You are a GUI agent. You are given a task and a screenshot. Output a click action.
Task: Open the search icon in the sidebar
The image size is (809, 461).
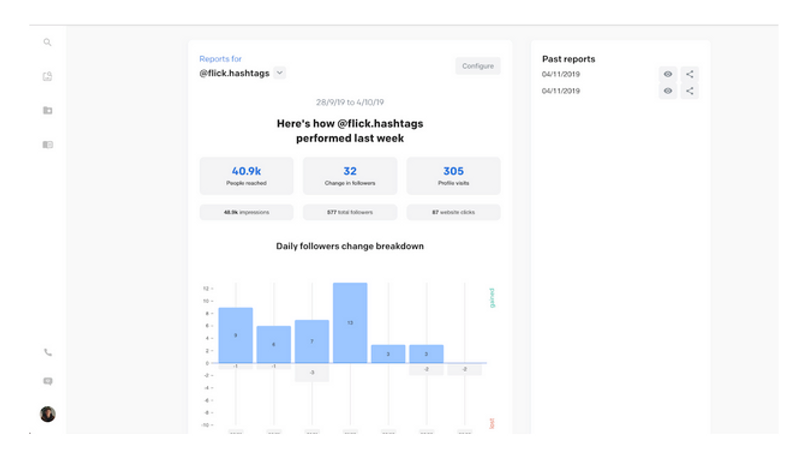pyautogui.click(x=47, y=42)
